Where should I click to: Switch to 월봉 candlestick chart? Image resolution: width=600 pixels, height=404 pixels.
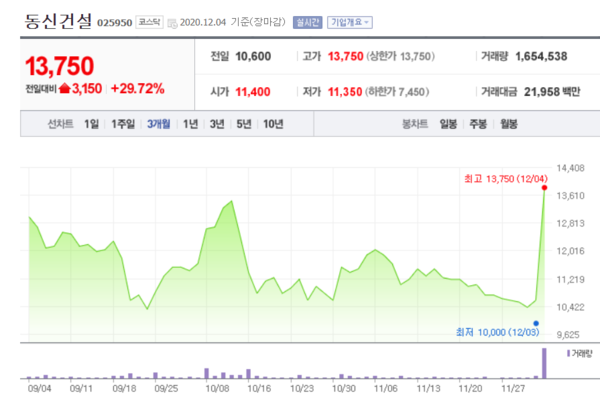tap(509, 124)
